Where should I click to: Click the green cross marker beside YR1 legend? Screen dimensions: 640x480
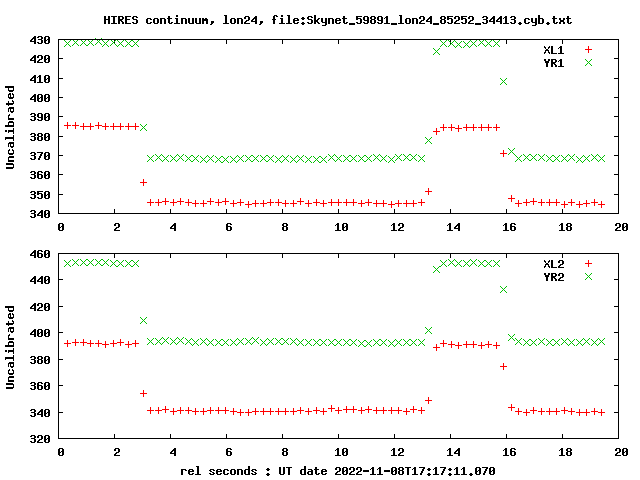588,62
